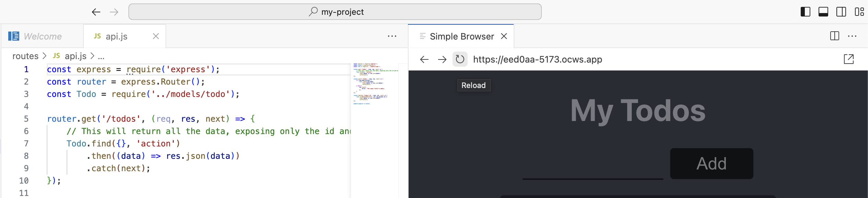Go forward using the editor navigation arrow
The height and width of the screenshot is (198, 868).
click(114, 12)
